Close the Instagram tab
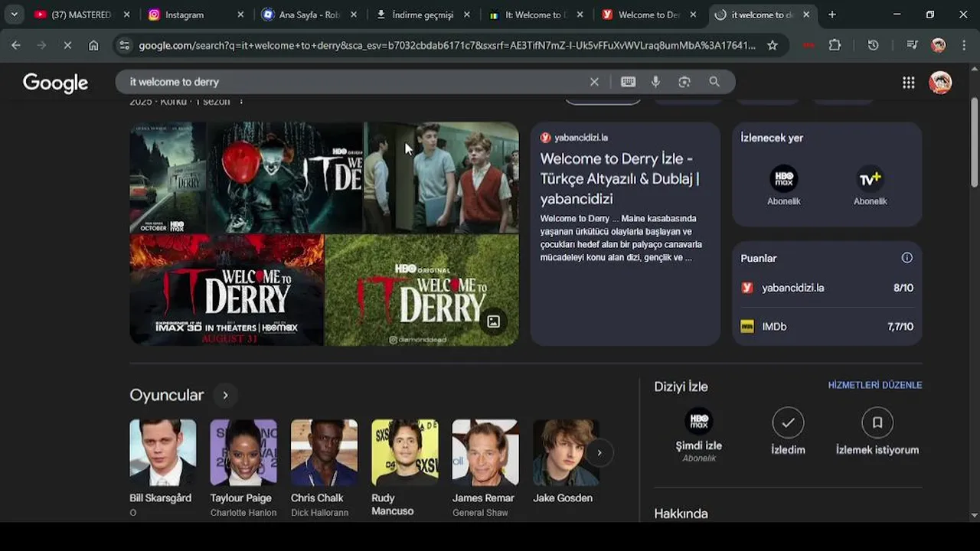This screenshot has width=980, height=551. click(x=240, y=15)
